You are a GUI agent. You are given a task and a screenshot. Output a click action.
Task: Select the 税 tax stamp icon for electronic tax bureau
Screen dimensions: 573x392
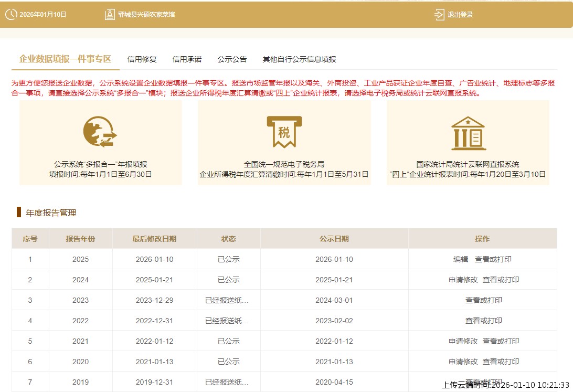pos(284,130)
